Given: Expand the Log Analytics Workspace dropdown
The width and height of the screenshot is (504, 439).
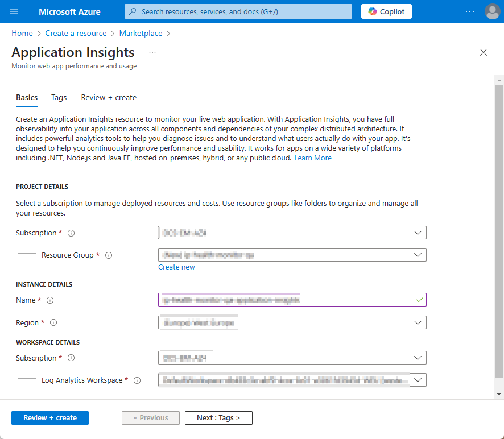Looking at the screenshot, I should point(292,380).
